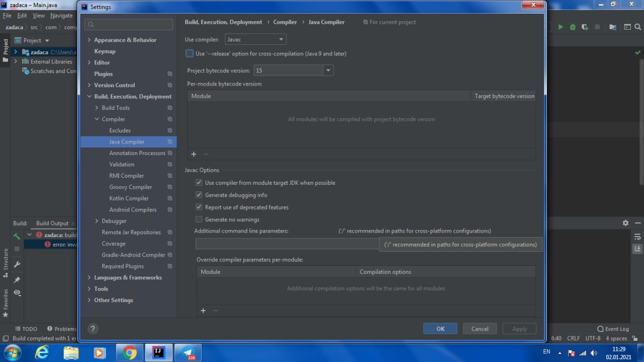Click the wrench icon in Build panel
This screenshot has width=644, height=362.
click(x=17, y=264)
